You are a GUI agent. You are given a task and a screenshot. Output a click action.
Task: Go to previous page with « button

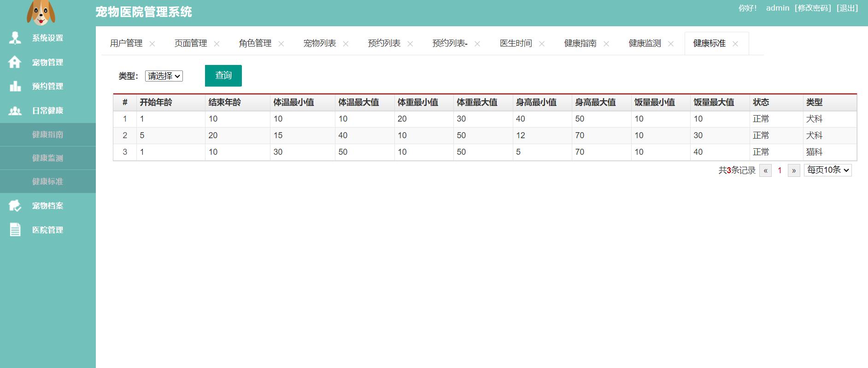click(765, 170)
